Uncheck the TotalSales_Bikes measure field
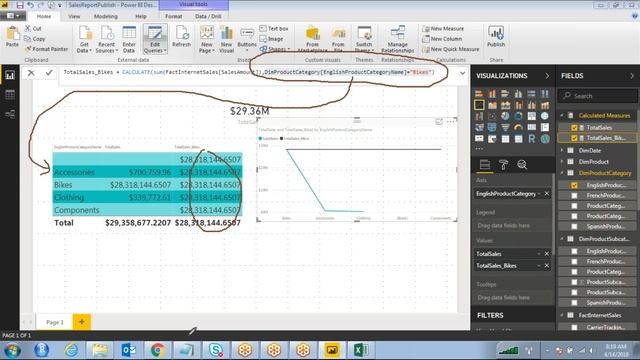This screenshot has width=640, height=360. (x=574, y=138)
